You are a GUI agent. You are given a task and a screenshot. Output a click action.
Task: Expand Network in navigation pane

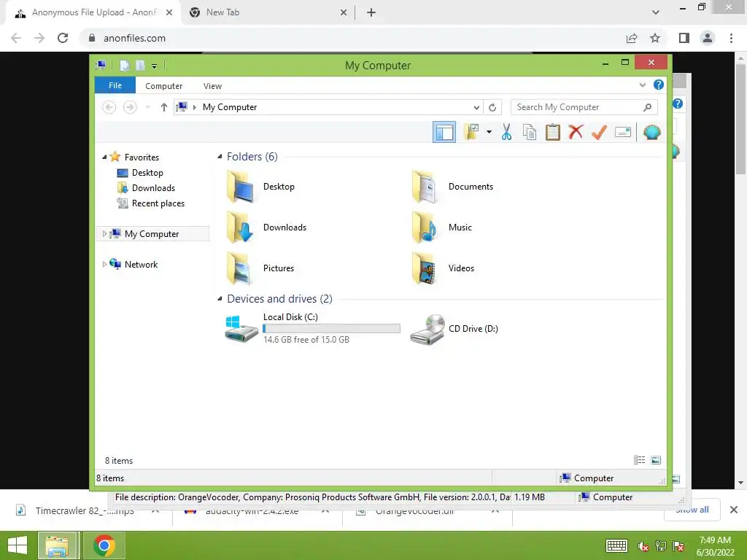tap(104, 264)
